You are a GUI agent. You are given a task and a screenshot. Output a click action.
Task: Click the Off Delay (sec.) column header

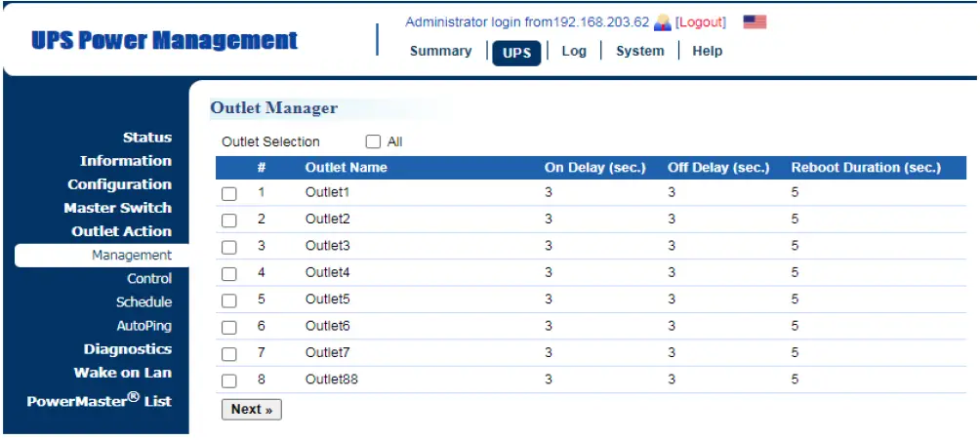[x=718, y=168]
